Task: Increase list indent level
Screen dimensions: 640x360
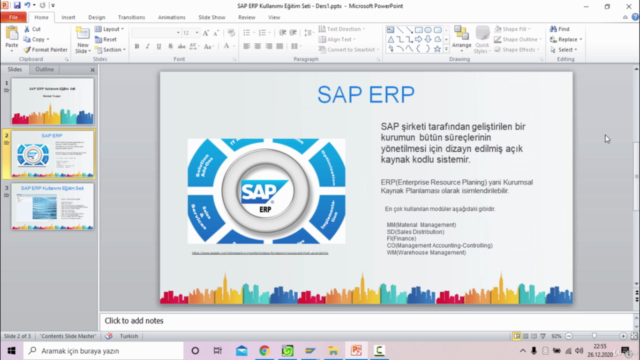Action: pyautogui.click(x=293, y=33)
